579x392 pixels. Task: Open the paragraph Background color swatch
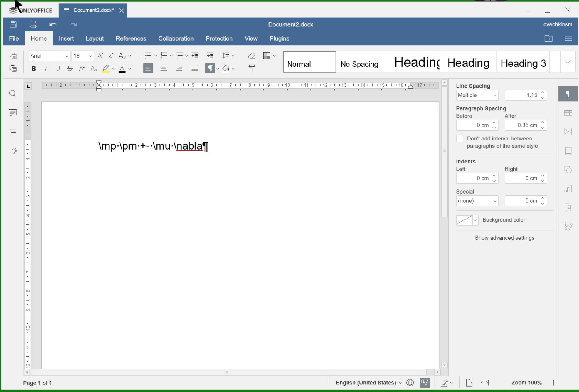(467, 220)
